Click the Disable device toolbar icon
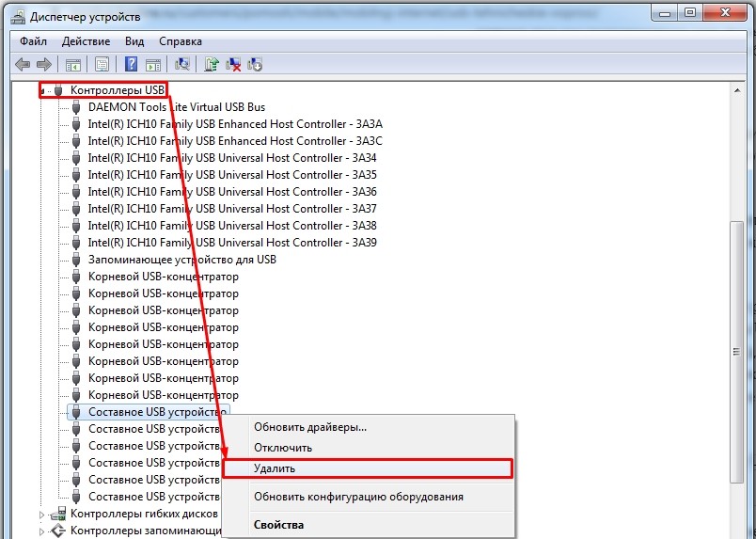This screenshot has height=539, width=756. pos(254,64)
